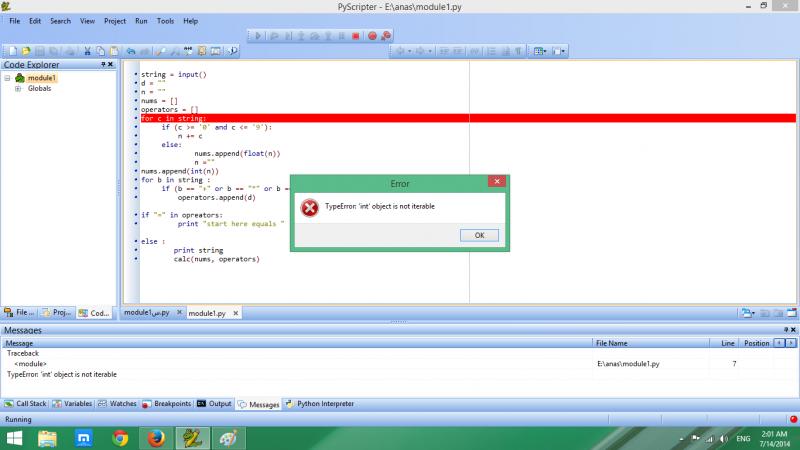Step into icon on debug toolbar

point(301,36)
